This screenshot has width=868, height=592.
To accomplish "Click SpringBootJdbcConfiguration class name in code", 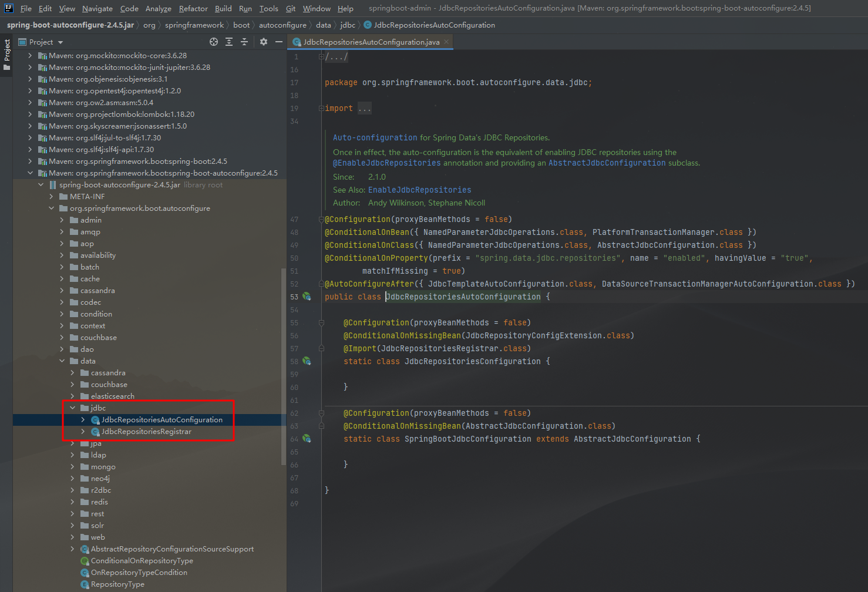I will (x=467, y=439).
